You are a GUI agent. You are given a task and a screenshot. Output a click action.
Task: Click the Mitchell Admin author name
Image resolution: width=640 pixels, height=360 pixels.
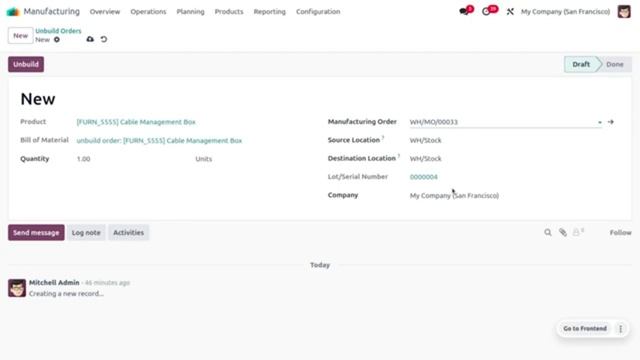pos(54,282)
